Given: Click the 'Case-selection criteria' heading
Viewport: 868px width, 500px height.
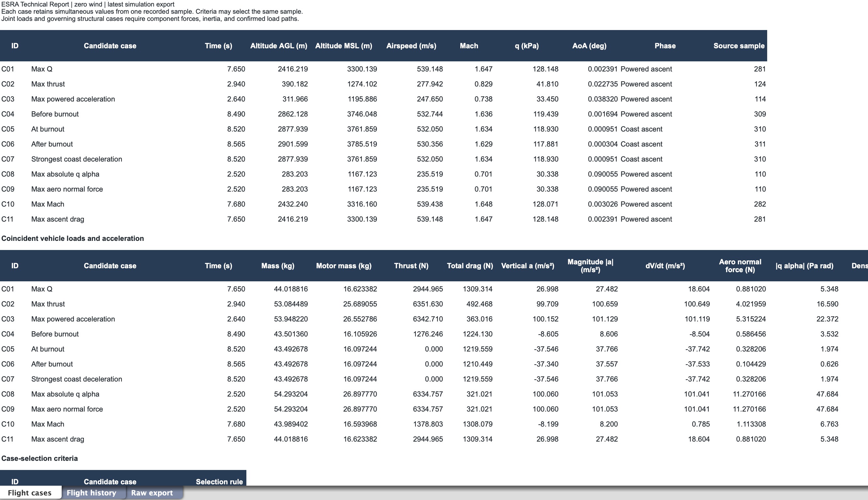Looking at the screenshot, I should (x=39, y=458).
